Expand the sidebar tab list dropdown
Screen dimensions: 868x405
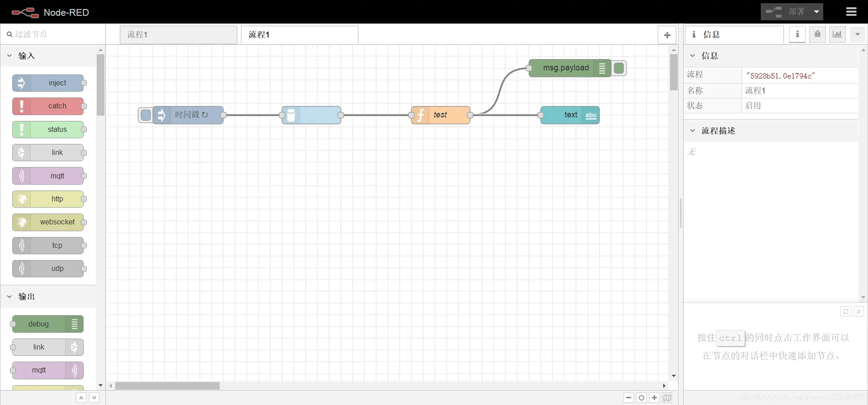point(858,34)
